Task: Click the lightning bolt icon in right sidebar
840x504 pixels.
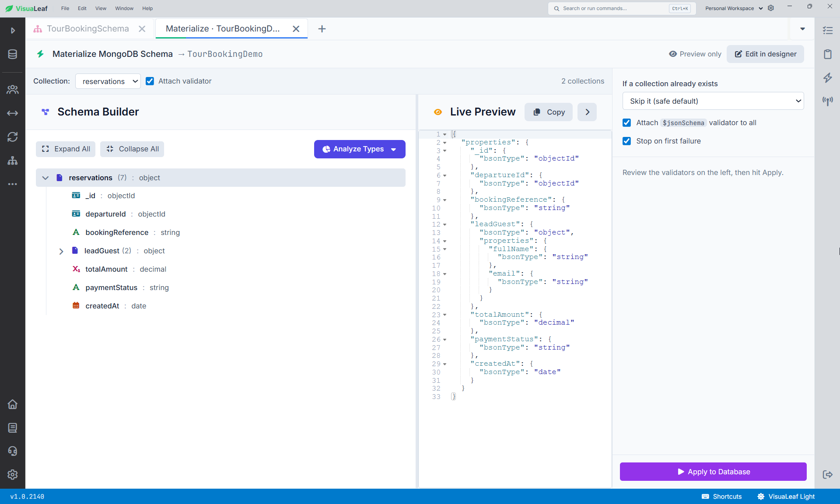Action: 828,78
